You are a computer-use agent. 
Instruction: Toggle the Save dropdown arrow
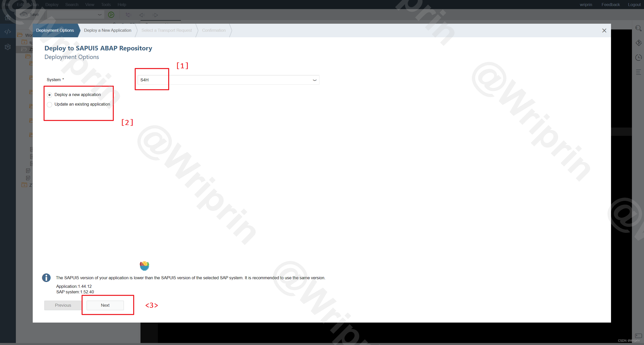(x=99, y=15)
